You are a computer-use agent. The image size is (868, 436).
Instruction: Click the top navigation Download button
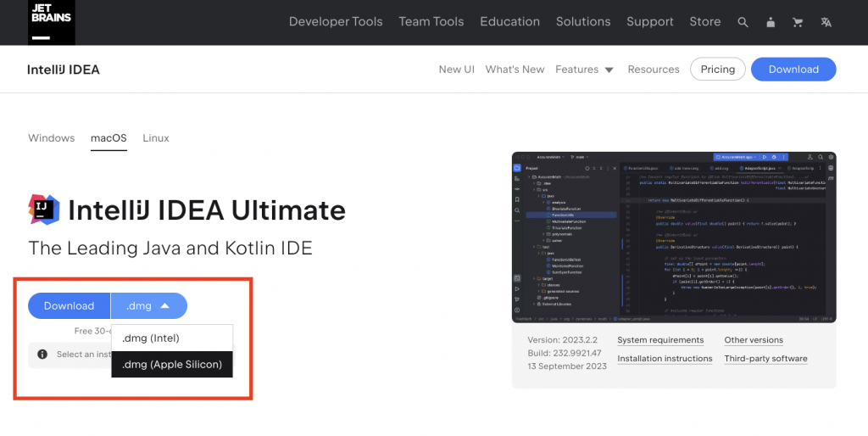793,70
